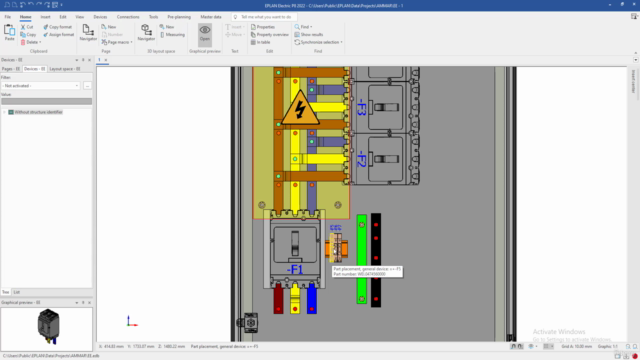
Task: Click the Copy icon in the ribbon
Action: tap(23, 35)
